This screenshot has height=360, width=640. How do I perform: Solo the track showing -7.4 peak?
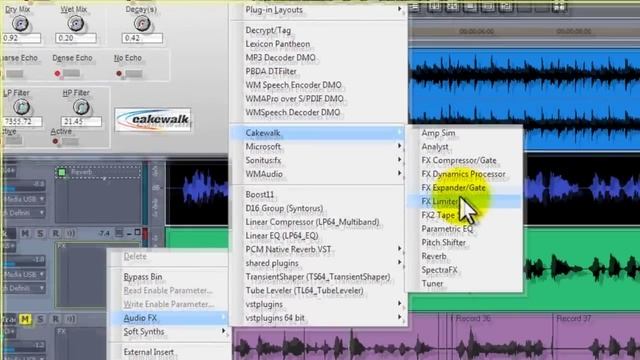point(40,233)
